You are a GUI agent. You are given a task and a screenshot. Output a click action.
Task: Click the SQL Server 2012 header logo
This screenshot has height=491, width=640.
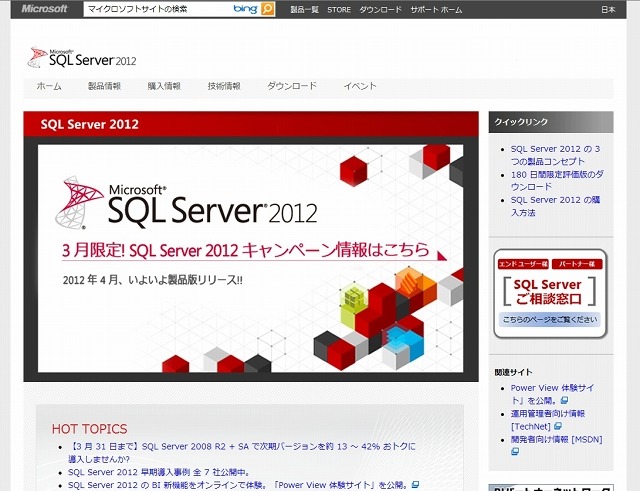coord(82,58)
